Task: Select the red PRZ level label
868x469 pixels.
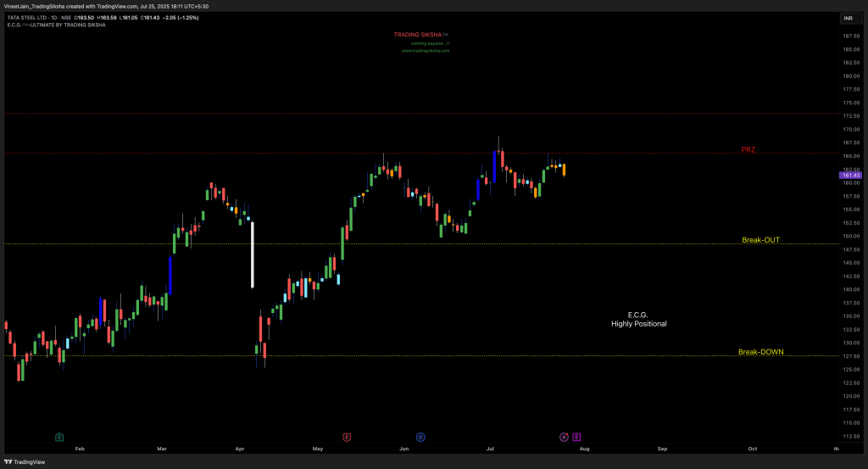Action: click(748, 149)
